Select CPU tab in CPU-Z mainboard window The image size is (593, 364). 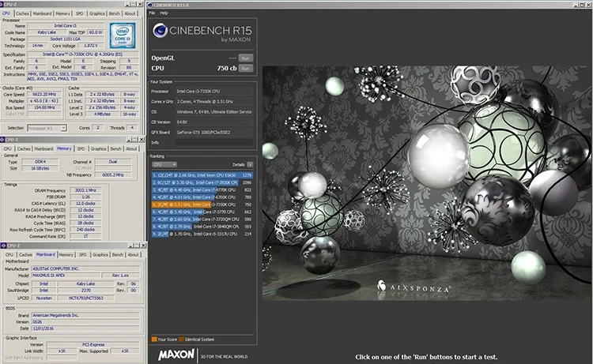pyautogui.click(x=9, y=255)
